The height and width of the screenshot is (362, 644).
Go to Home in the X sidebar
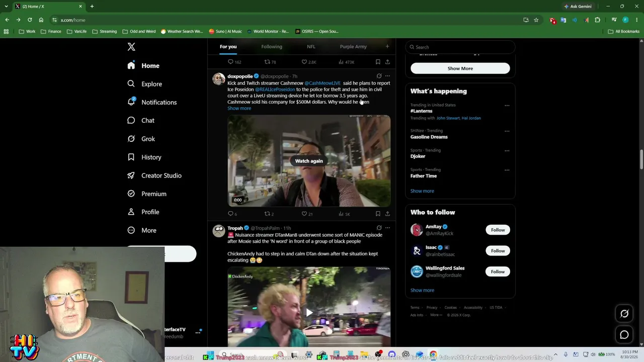[x=143, y=66]
